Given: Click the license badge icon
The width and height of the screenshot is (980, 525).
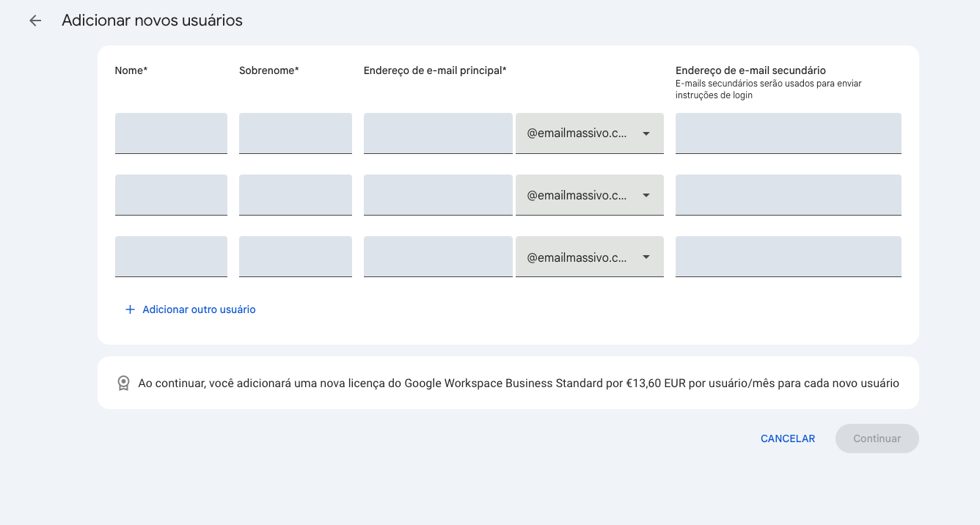Looking at the screenshot, I should [123, 383].
